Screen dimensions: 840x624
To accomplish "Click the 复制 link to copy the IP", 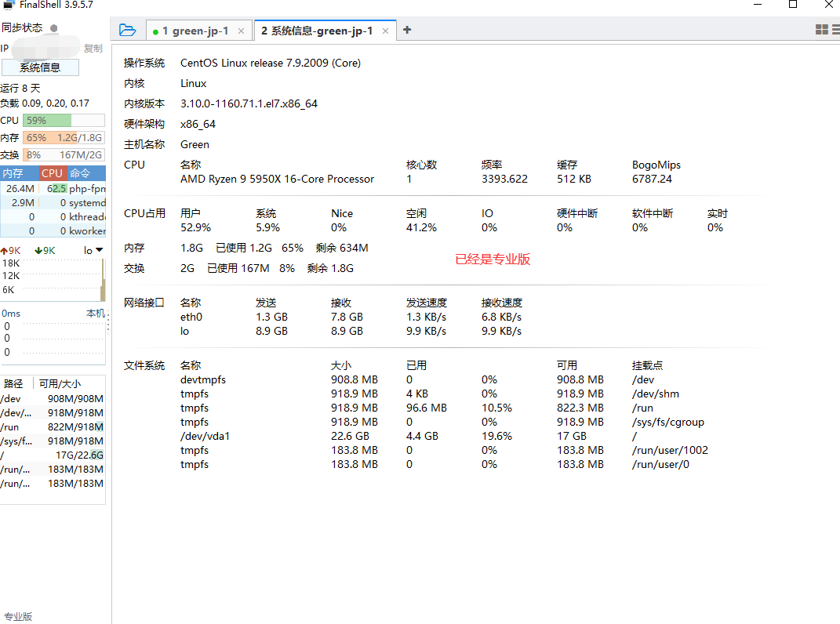I will pyautogui.click(x=93, y=48).
